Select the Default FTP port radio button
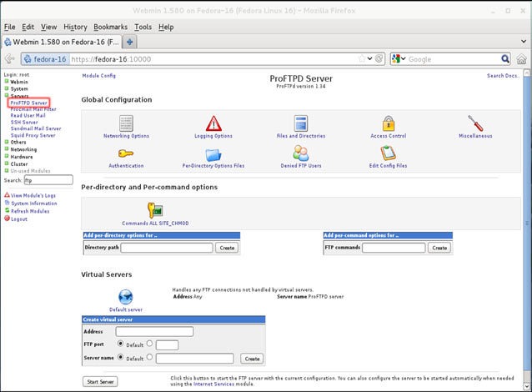This screenshot has height=392, width=532. [120, 344]
